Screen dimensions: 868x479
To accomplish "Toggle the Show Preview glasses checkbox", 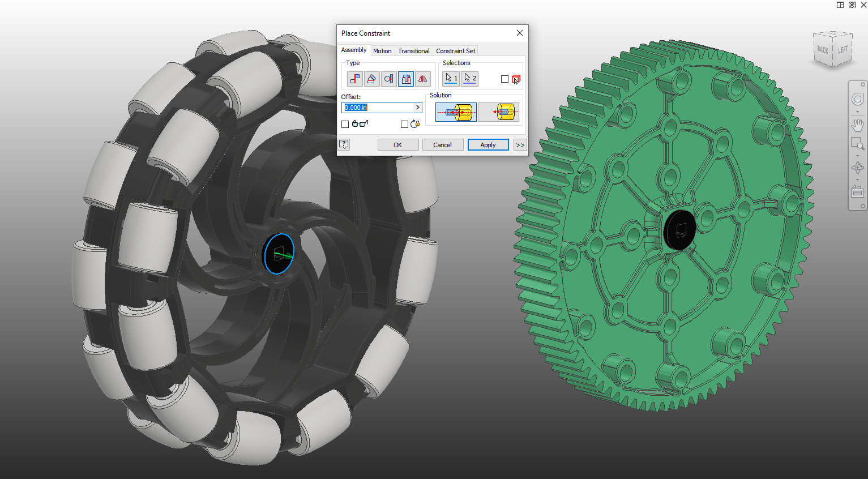I will [x=345, y=124].
